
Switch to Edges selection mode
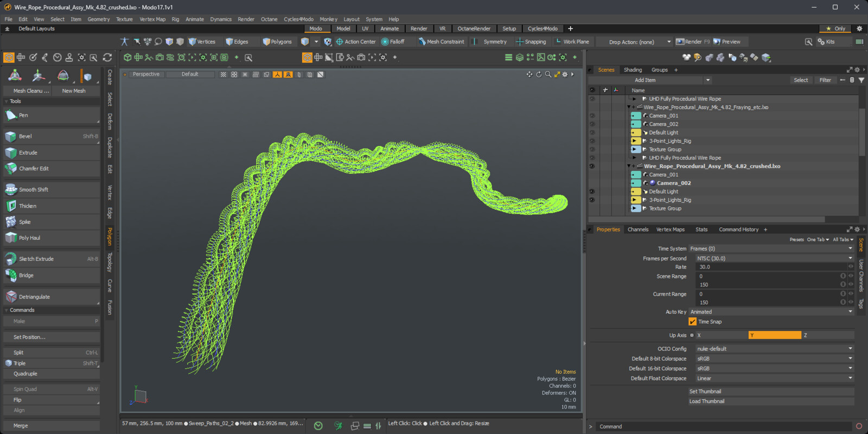click(237, 42)
